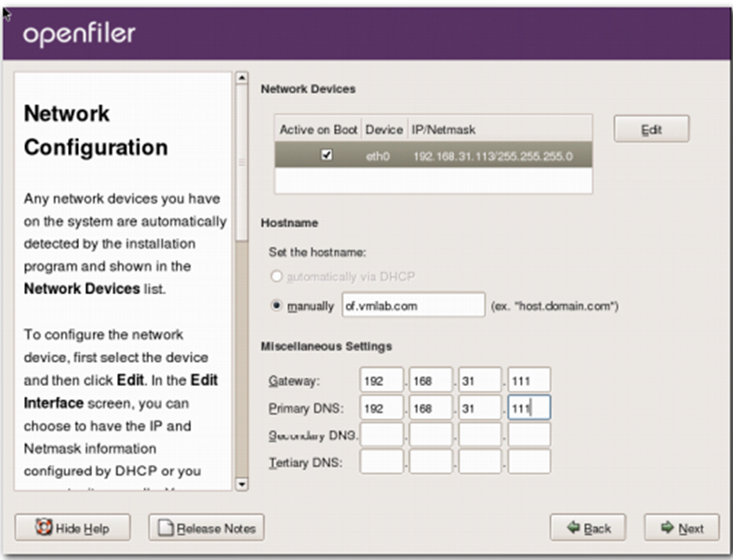Click the Device column header
This screenshot has width=733, height=560.
point(384,129)
